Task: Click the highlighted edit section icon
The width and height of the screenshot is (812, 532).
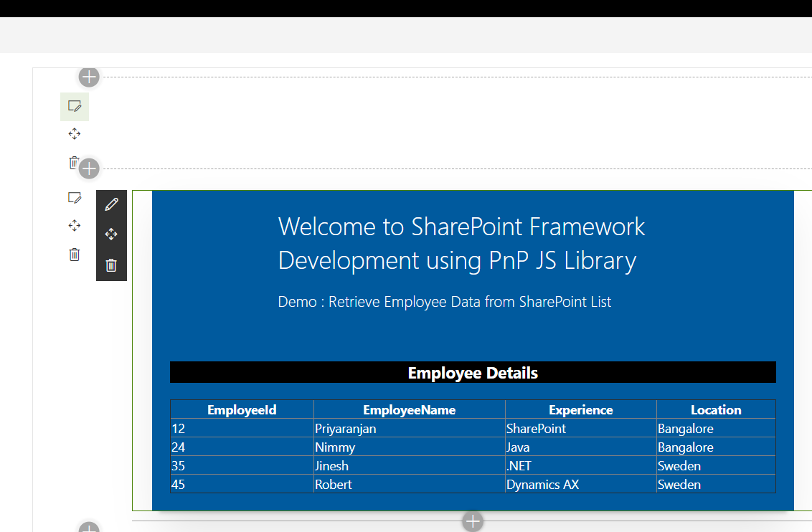Action: (x=75, y=107)
